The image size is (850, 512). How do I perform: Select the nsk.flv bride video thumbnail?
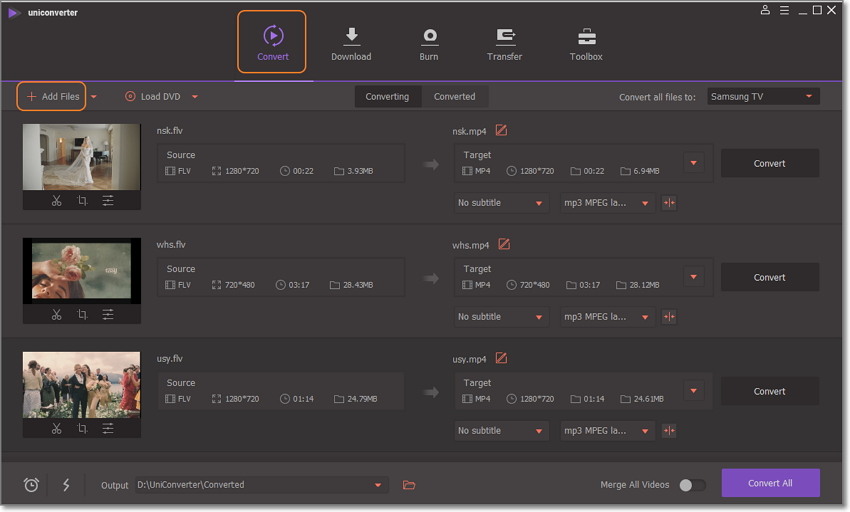(x=81, y=157)
